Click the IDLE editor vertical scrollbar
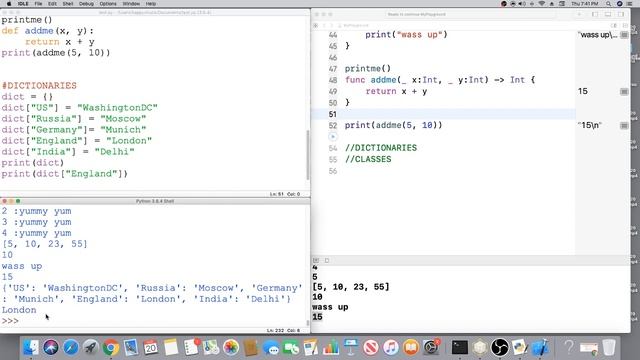 coord(308,155)
